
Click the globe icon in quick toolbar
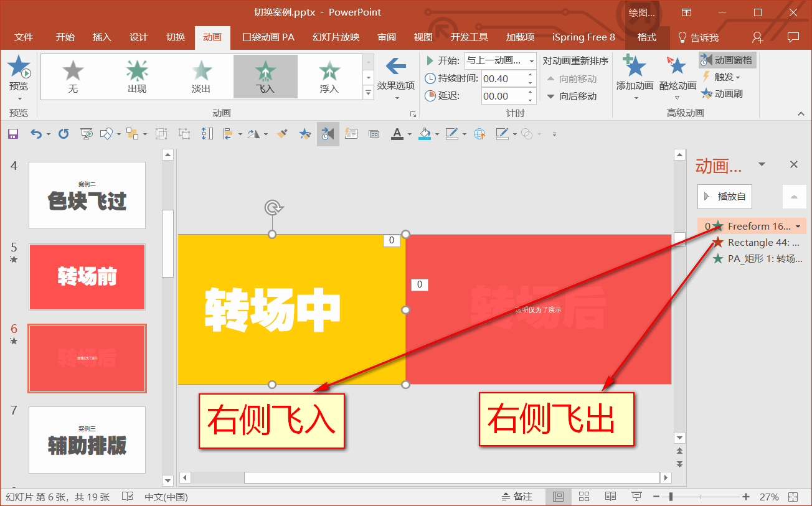tap(479, 134)
